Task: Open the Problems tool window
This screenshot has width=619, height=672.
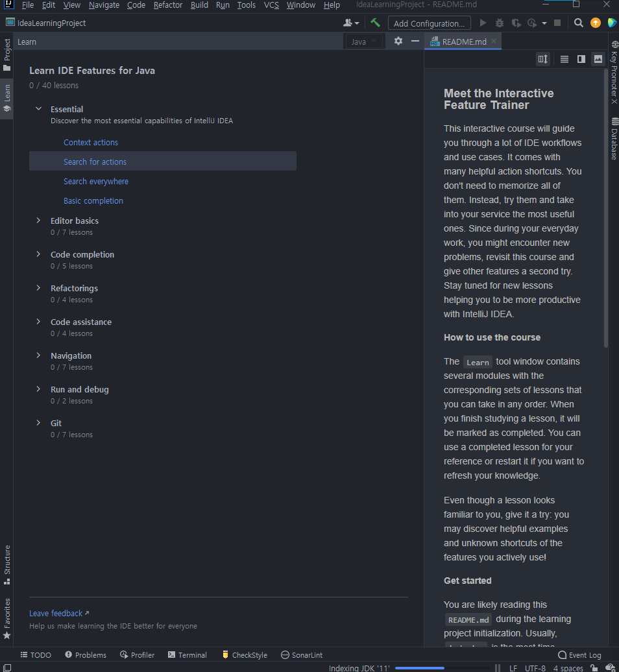Action: coord(86,655)
